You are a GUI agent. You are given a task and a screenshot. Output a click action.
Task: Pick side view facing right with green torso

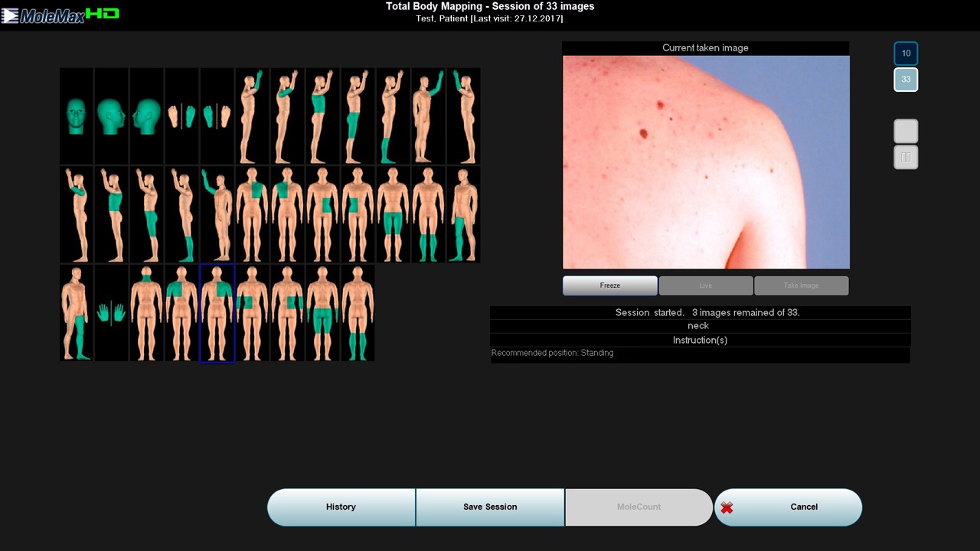click(322, 116)
